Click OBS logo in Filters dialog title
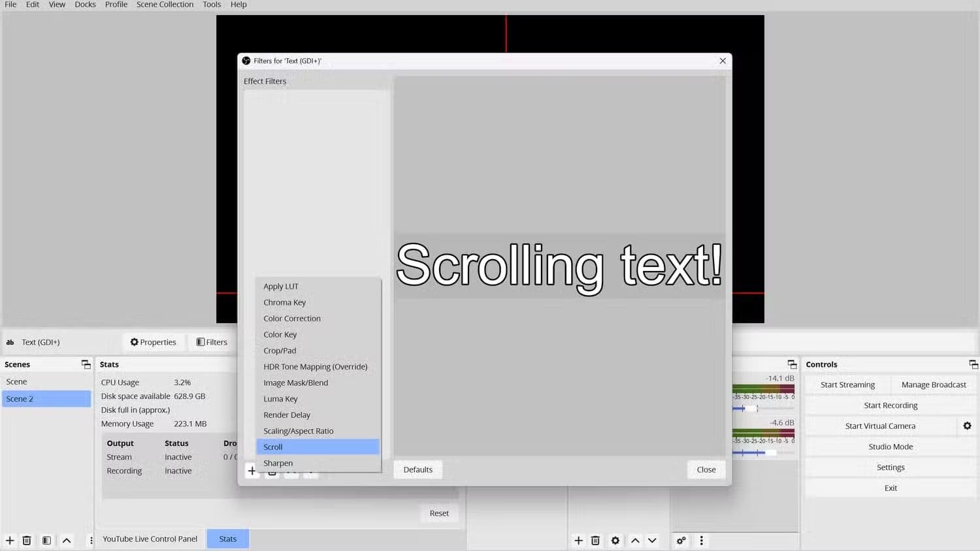 tap(246, 61)
